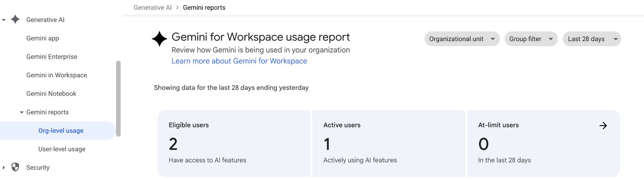644x180 pixels.
Task: Open At-limit users details arrow
Action: coord(603,126)
